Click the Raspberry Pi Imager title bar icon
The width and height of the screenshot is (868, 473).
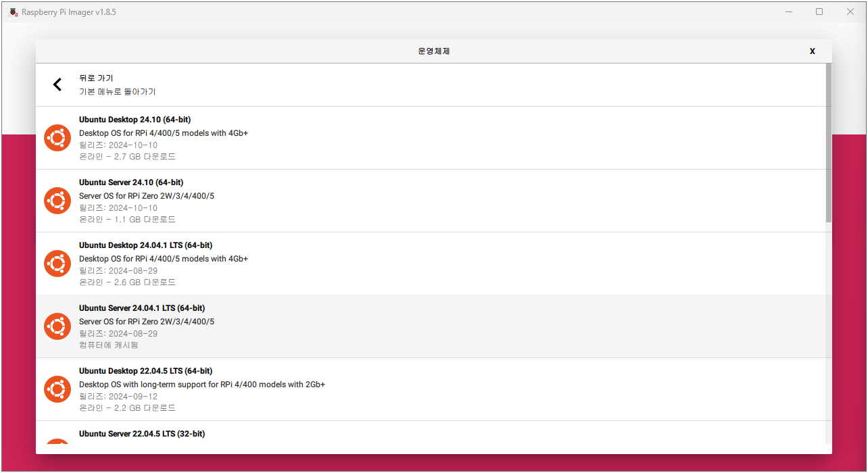click(x=13, y=11)
